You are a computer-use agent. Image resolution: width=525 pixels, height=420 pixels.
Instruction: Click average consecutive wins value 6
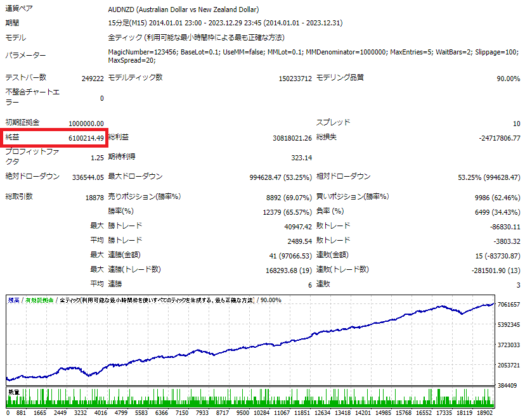coord(310,285)
